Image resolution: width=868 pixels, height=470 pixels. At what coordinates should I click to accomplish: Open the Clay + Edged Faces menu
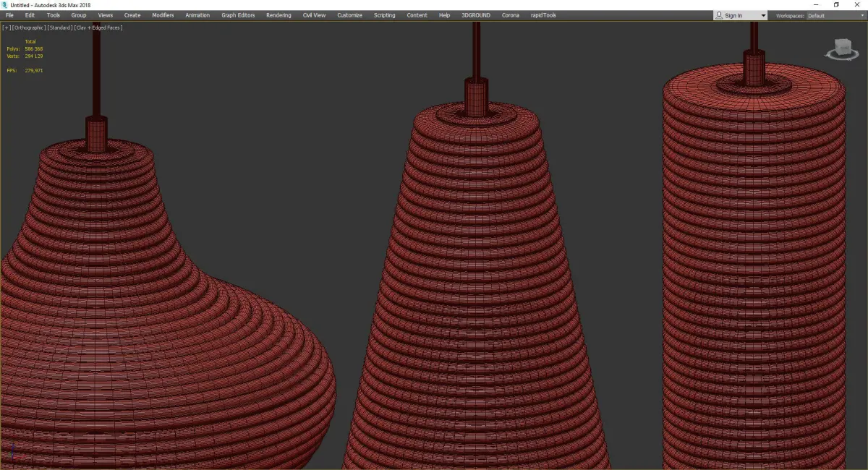(98, 27)
